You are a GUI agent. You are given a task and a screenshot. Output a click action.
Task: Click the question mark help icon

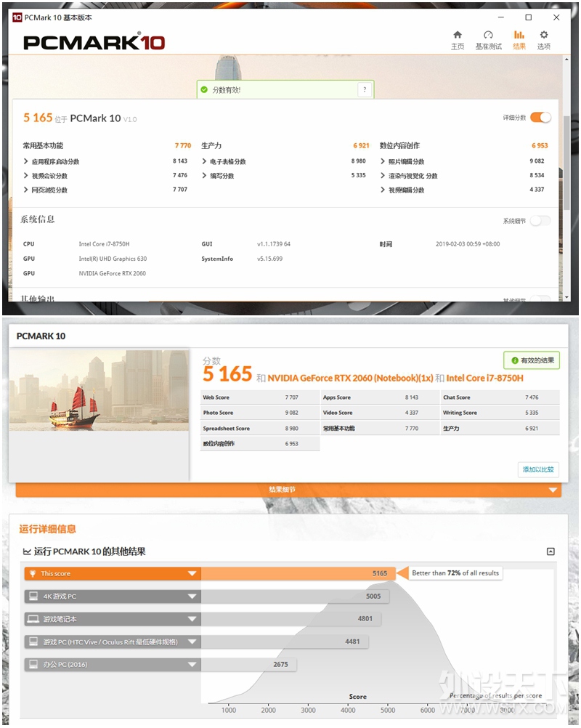coord(365,89)
